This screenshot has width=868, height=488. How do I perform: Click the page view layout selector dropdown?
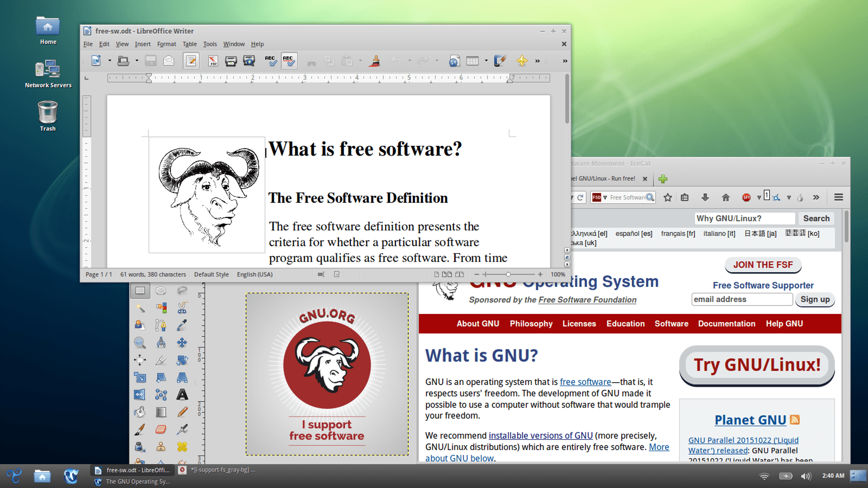pyautogui.click(x=448, y=275)
